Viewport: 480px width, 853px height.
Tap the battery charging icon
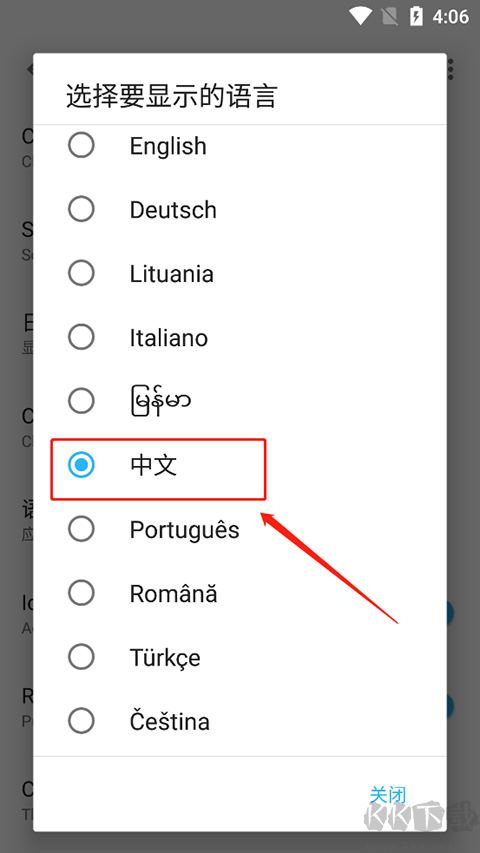coord(416,16)
